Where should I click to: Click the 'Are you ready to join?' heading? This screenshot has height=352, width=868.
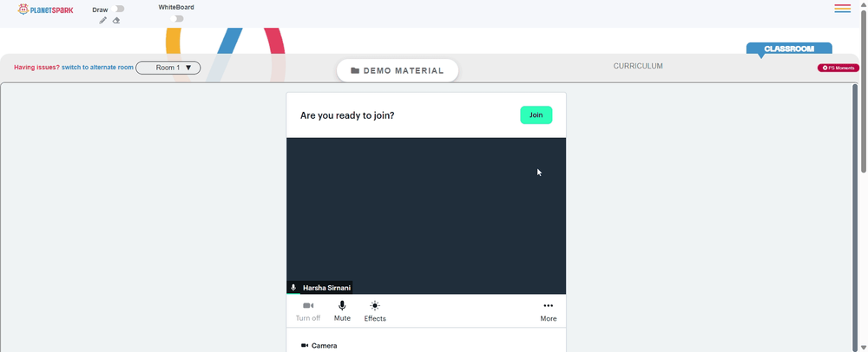(347, 115)
